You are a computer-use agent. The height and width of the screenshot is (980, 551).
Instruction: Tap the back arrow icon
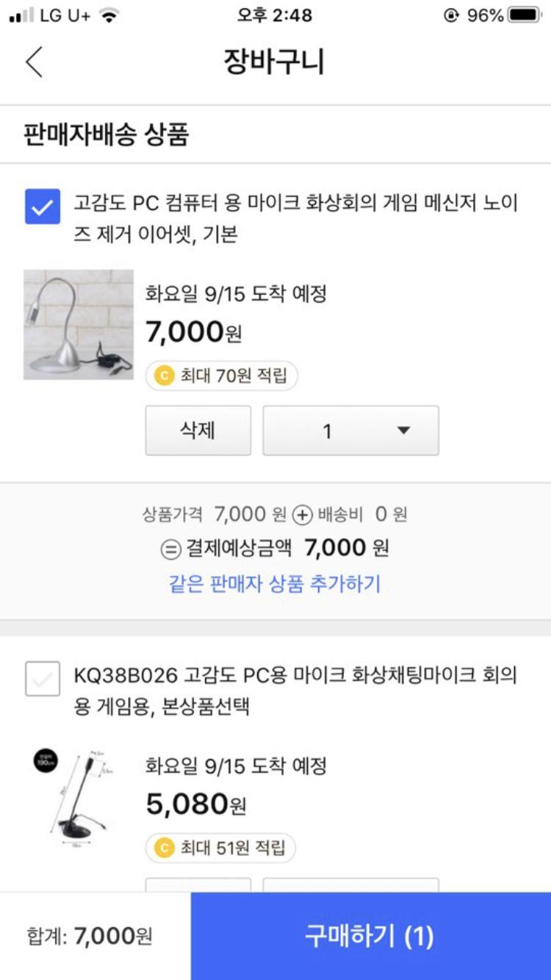(34, 62)
